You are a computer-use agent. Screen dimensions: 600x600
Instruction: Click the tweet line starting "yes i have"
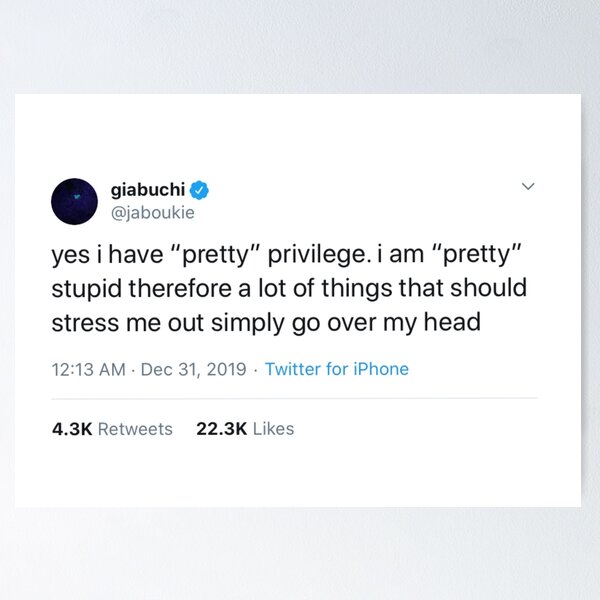coord(288,255)
